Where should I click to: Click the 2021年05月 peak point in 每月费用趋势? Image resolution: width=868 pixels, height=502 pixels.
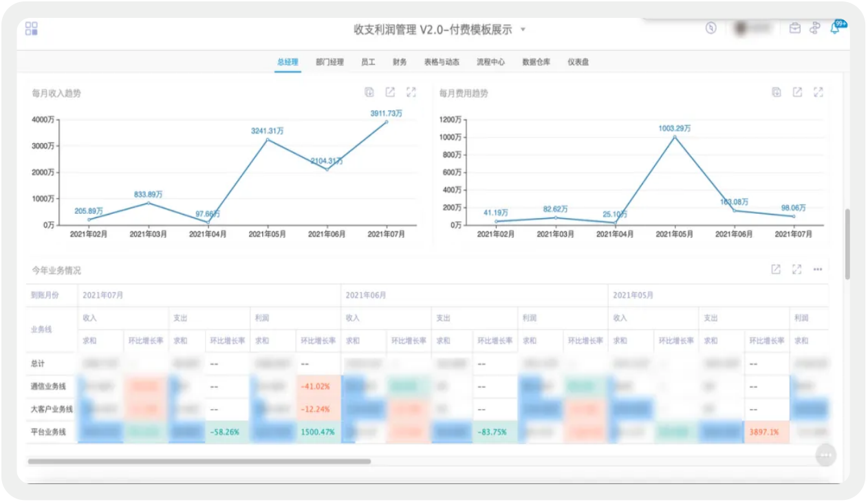coord(674,137)
